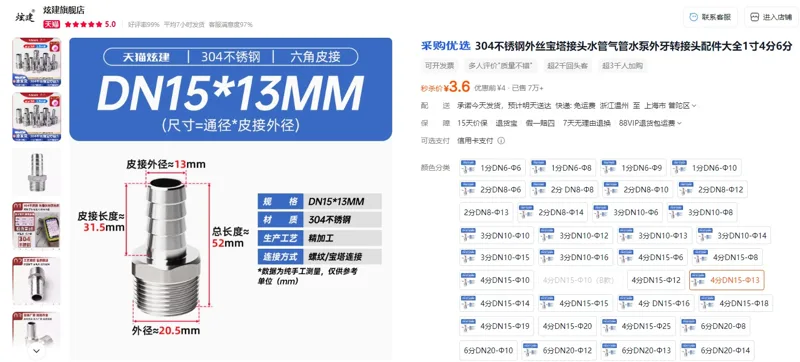Image resolution: width=800 pixels, height=362 pixels.
Task: Click the ¥3.6 秒杀价 price
Action: (x=445, y=87)
